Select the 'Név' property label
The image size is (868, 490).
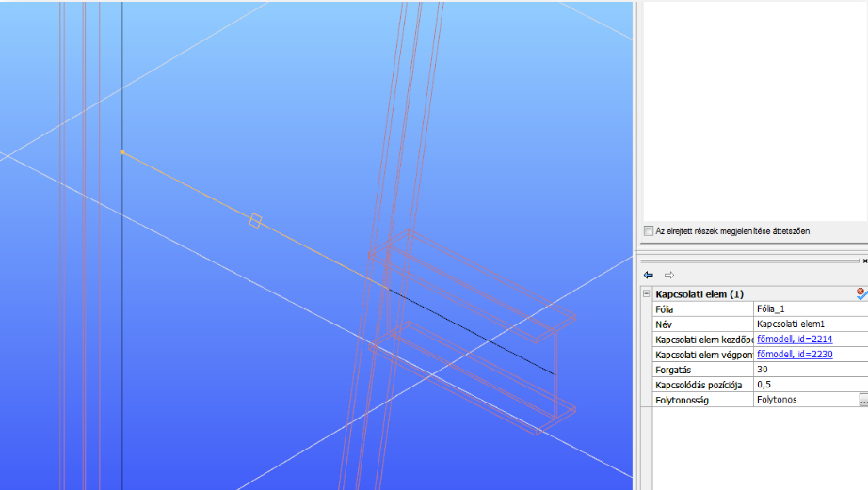pyautogui.click(x=663, y=324)
